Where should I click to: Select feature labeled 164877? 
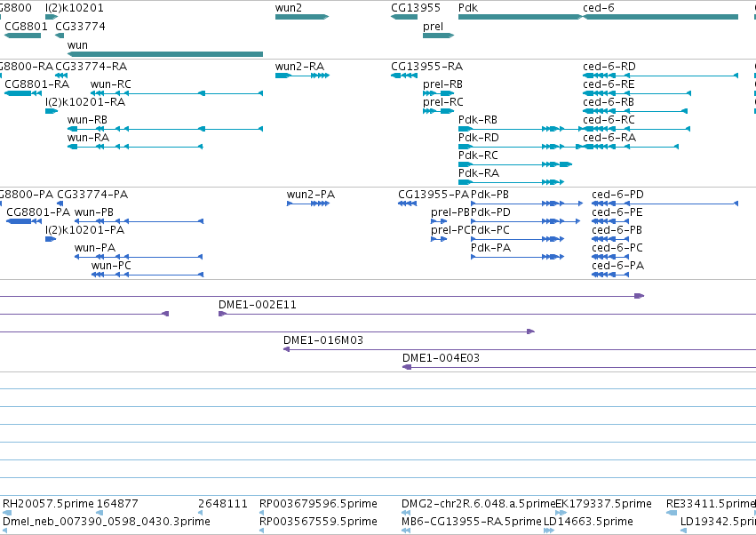[117, 504]
